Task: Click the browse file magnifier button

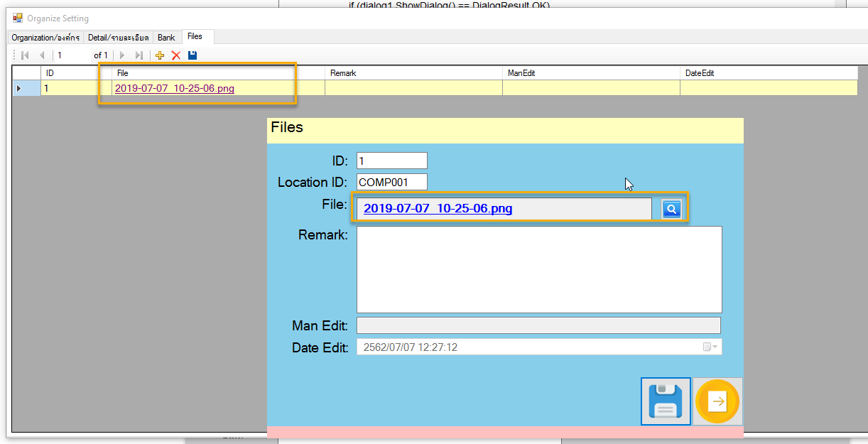Action: coord(671,209)
